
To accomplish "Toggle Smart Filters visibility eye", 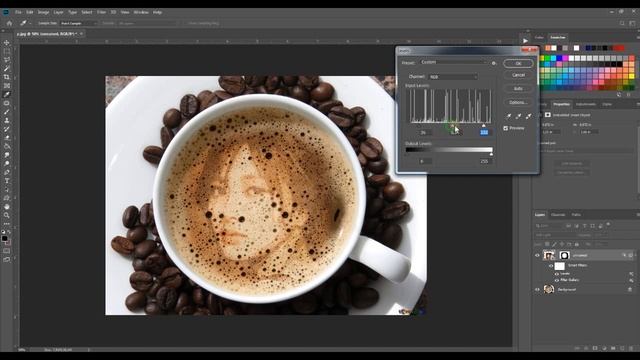I will point(551,266).
